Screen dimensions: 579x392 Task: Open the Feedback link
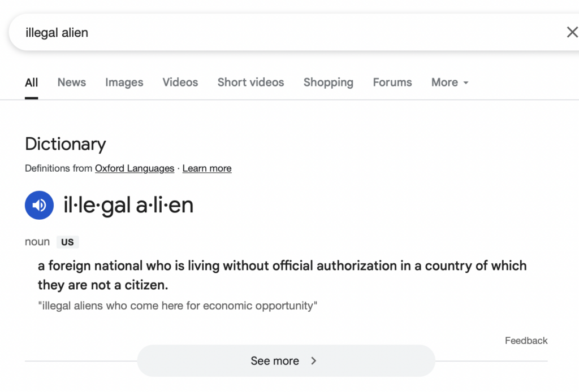(526, 341)
